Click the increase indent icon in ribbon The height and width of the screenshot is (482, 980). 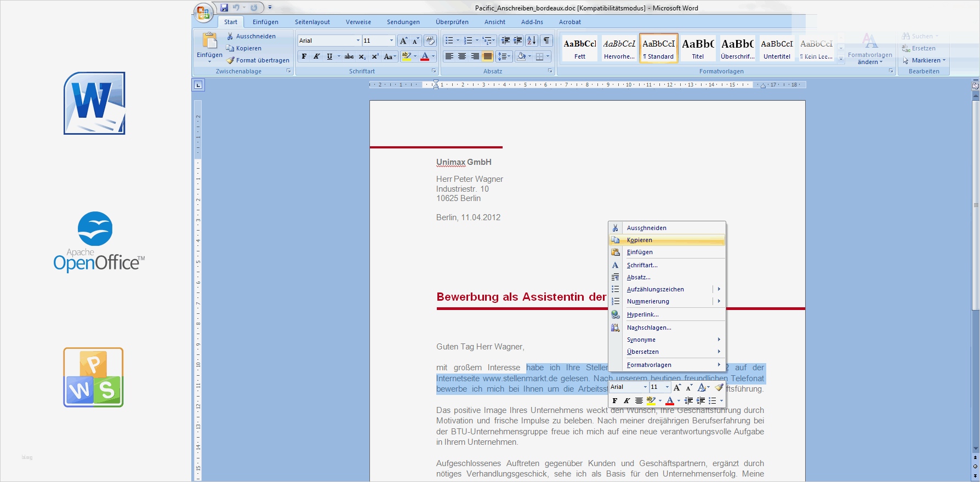(x=517, y=41)
